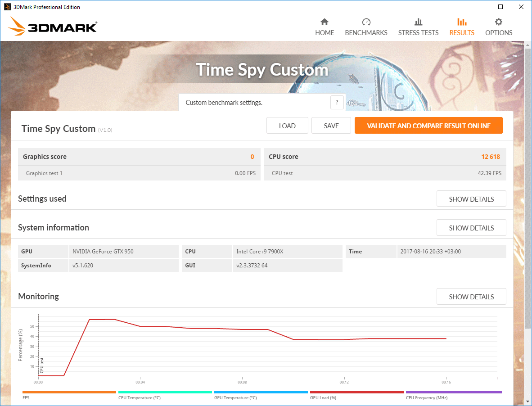
Task: Click the 42.39 FPS CPU test value
Action: [489, 173]
